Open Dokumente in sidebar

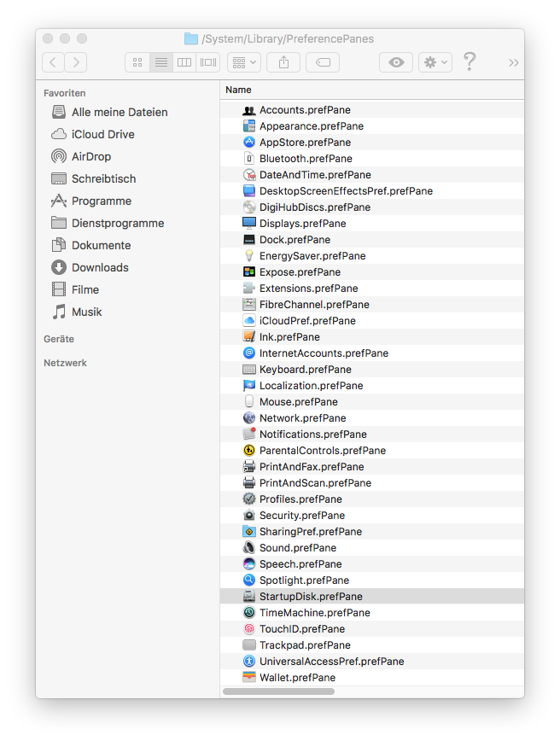pos(90,245)
